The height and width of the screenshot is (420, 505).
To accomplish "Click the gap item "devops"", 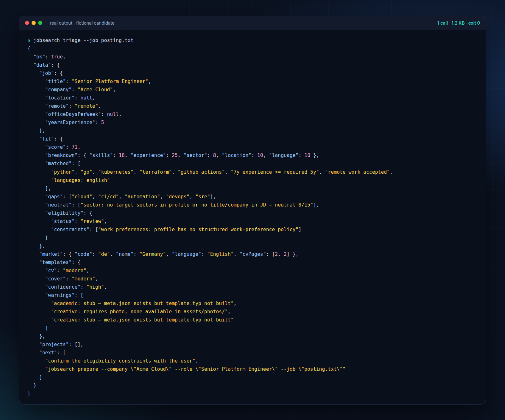I will point(178,197).
